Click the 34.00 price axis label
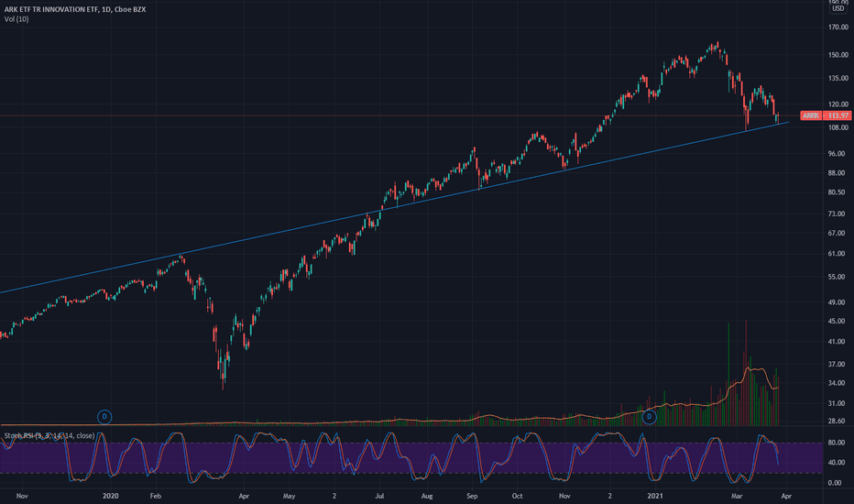 [837, 383]
